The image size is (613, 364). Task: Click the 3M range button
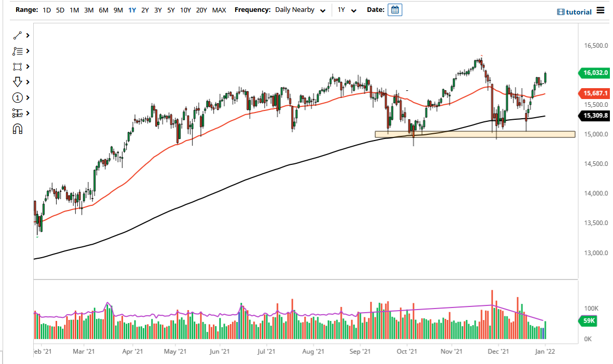[88, 9]
